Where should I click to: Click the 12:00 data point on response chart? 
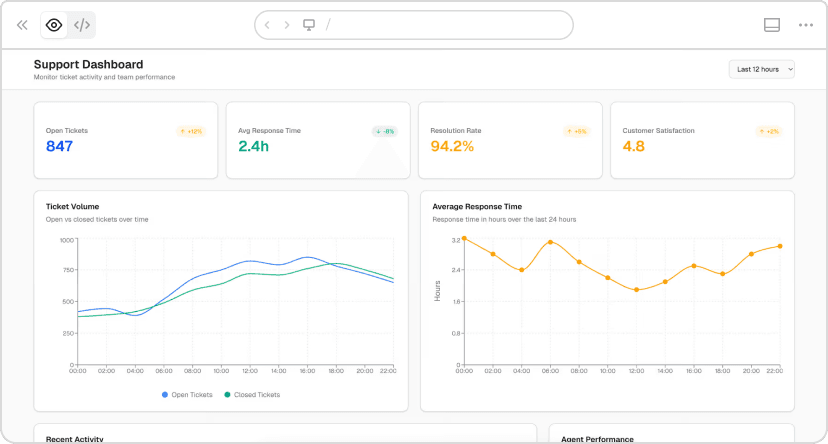(x=636, y=290)
